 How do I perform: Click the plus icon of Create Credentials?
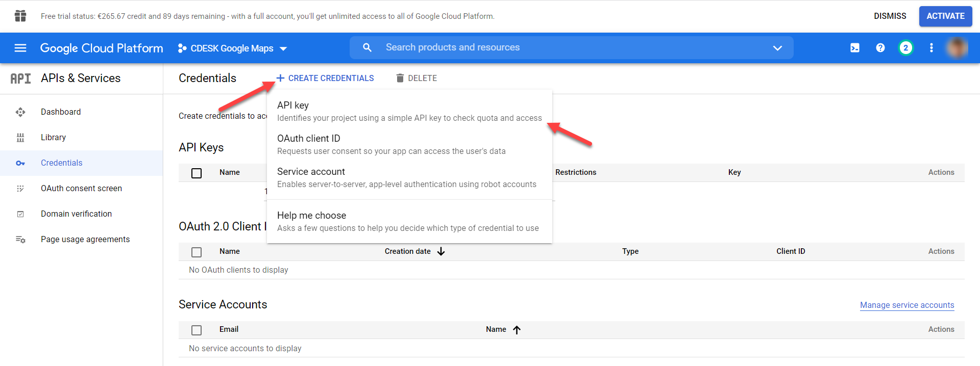click(280, 78)
